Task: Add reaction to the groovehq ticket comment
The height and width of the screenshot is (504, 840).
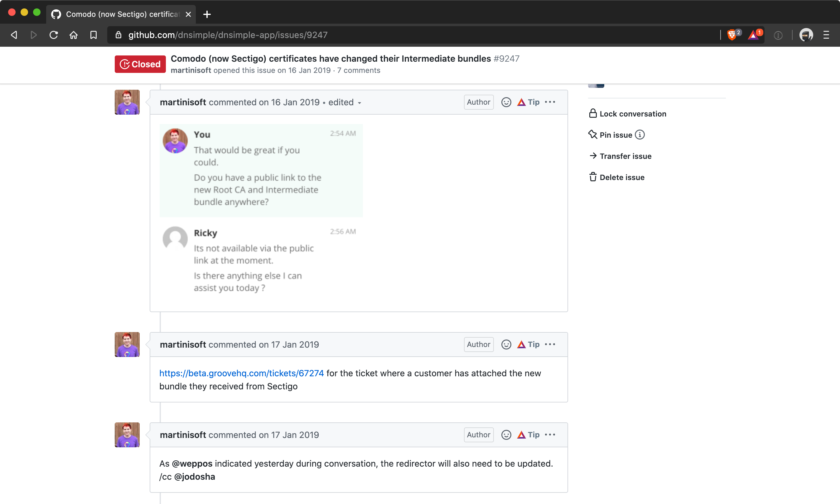Action: pyautogui.click(x=506, y=345)
